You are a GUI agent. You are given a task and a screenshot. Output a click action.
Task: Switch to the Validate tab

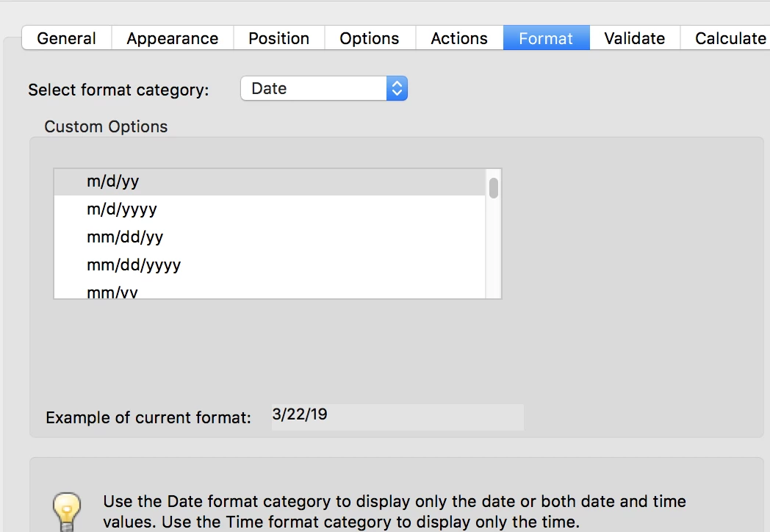click(634, 38)
